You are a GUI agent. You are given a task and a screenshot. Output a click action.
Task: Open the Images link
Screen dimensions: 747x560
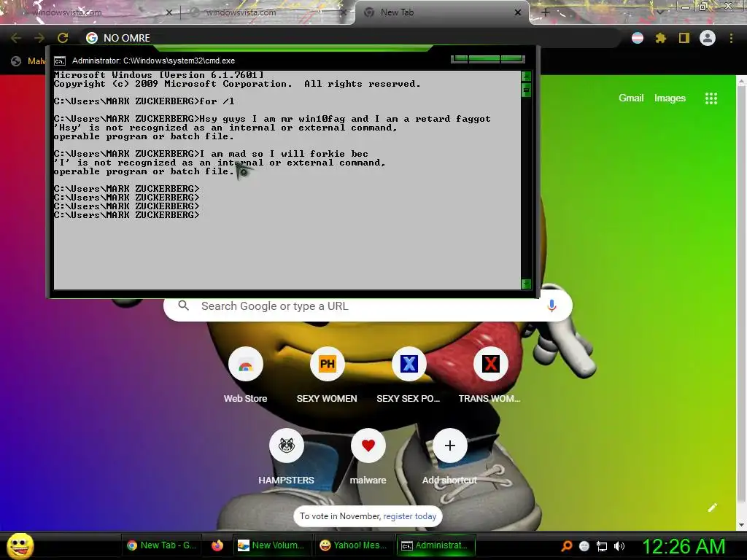click(670, 98)
